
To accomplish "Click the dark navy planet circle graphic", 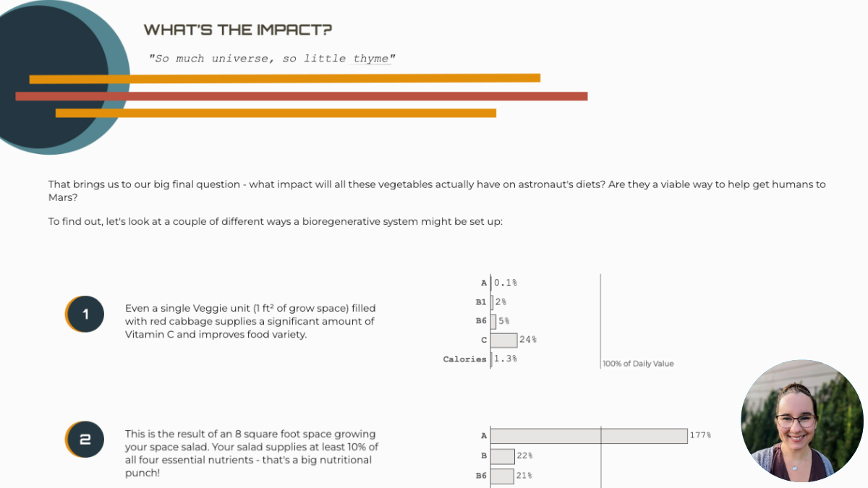I will (x=51, y=80).
